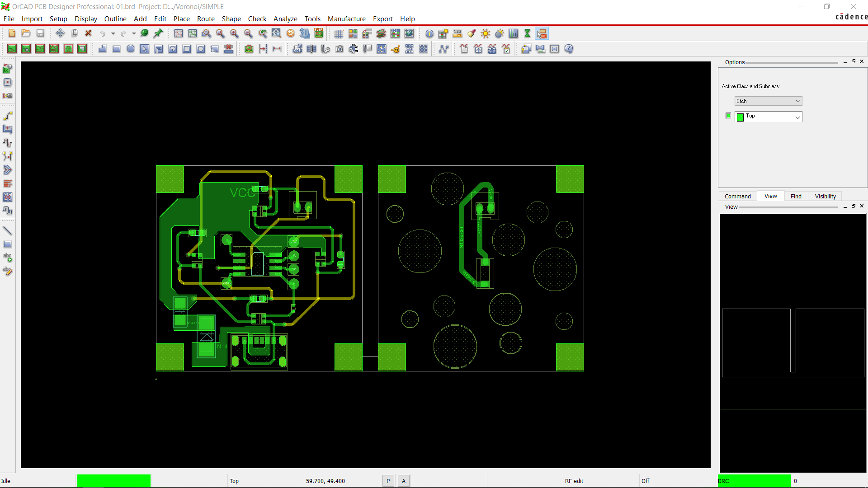
Task: Click the green DRC status indicator
Action: [x=754, y=481]
